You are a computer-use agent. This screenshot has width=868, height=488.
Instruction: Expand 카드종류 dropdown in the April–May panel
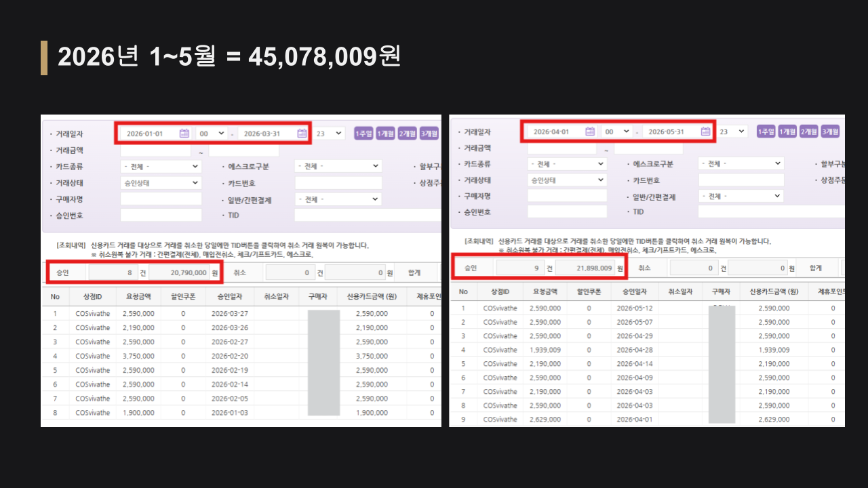pos(567,164)
